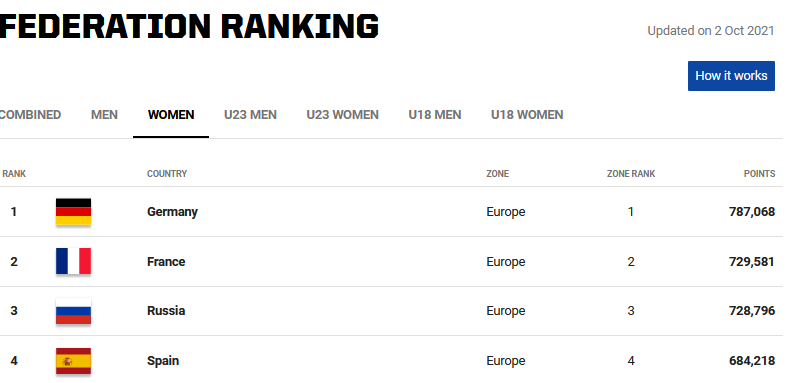Viewport: 787px width, 383px height.
Task: Open the France country link
Action: [166, 262]
